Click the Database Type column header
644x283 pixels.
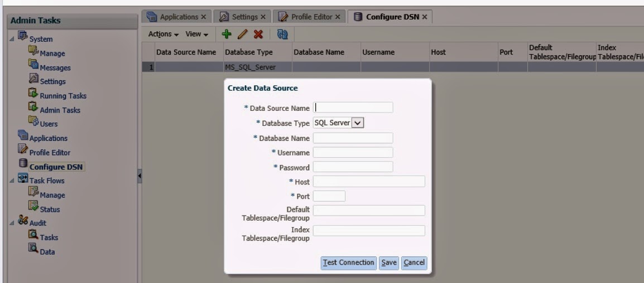point(257,52)
